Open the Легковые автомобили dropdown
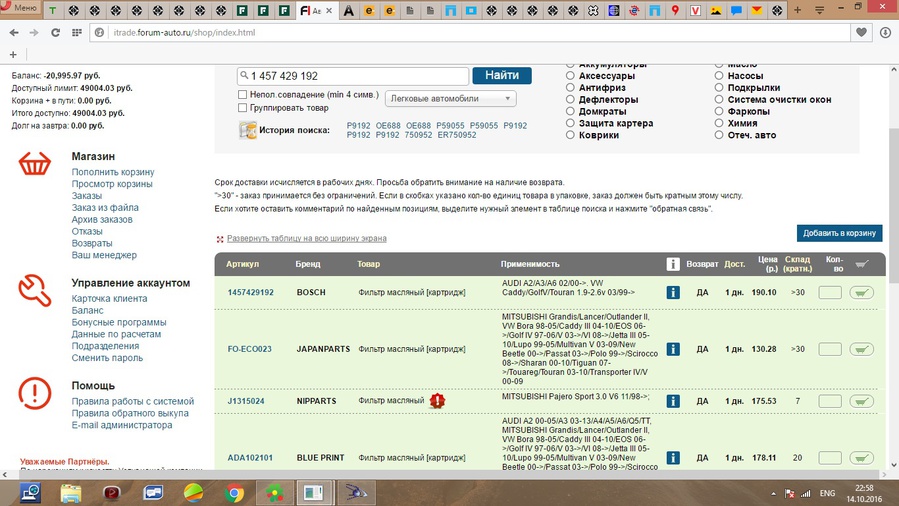 pos(451,99)
